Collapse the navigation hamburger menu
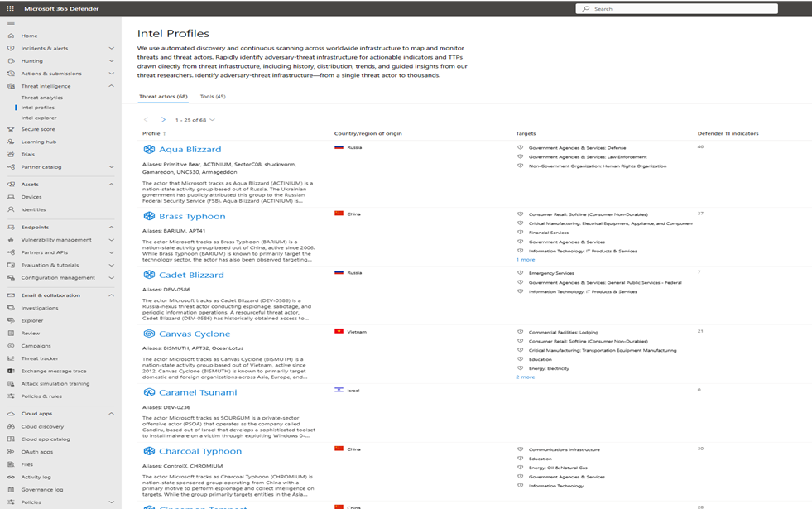The width and height of the screenshot is (812, 509). (11, 23)
